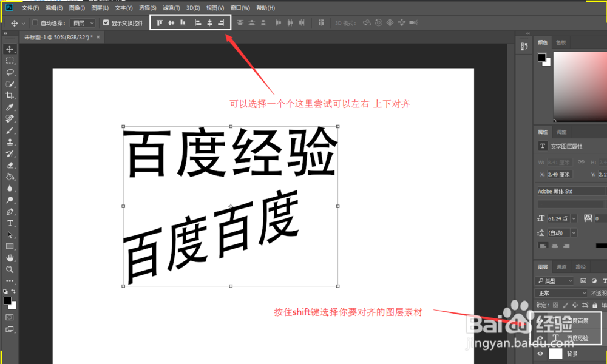
Task: Select the Rectangle shape tool
Action: tap(10, 246)
